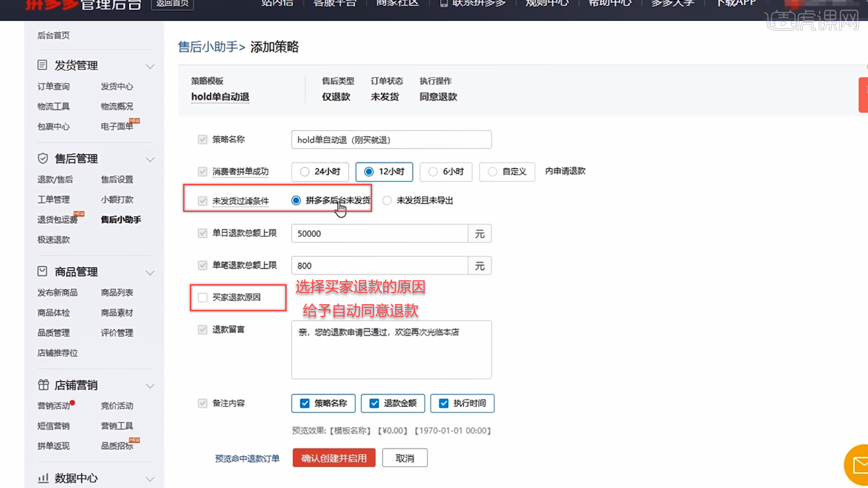Open 售后小助手 in the sidebar

tap(121, 220)
